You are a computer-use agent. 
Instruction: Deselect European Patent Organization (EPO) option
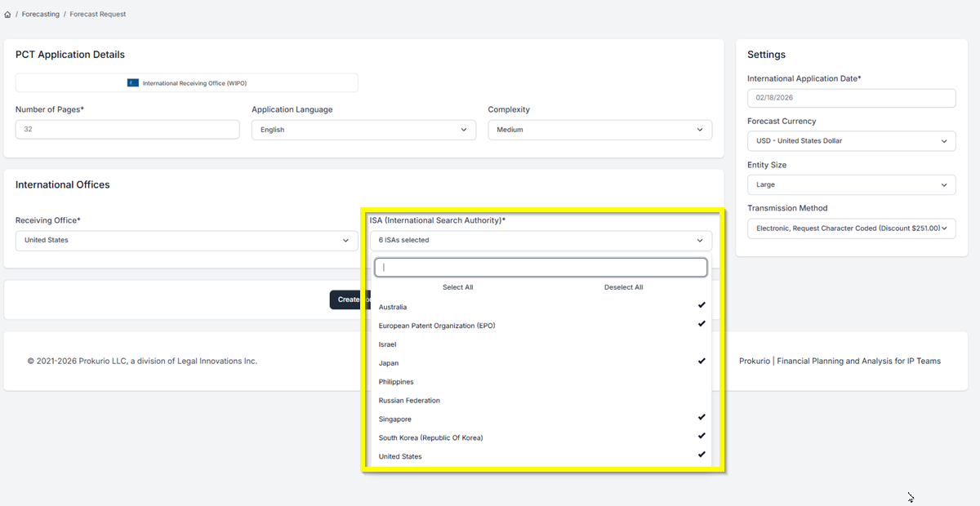coord(437,326)
